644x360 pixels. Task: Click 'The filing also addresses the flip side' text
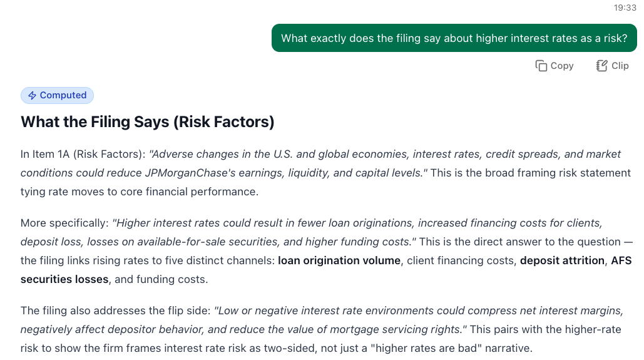click(x=115, y=311)
